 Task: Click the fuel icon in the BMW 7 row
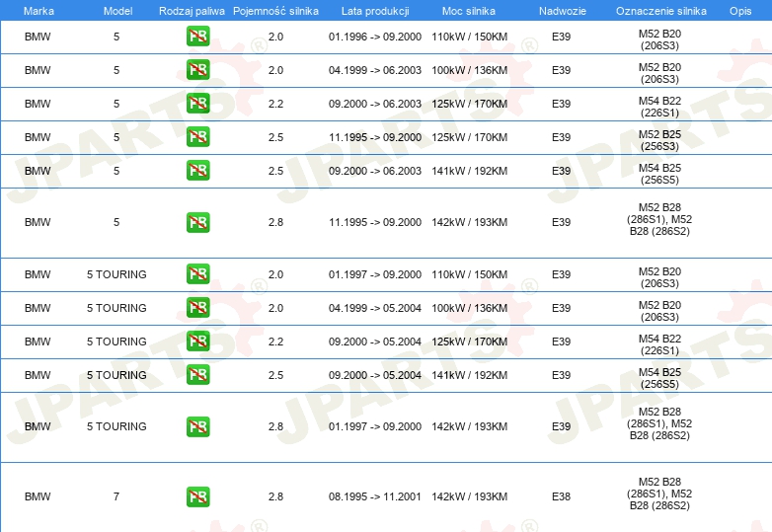click(197, 496)
